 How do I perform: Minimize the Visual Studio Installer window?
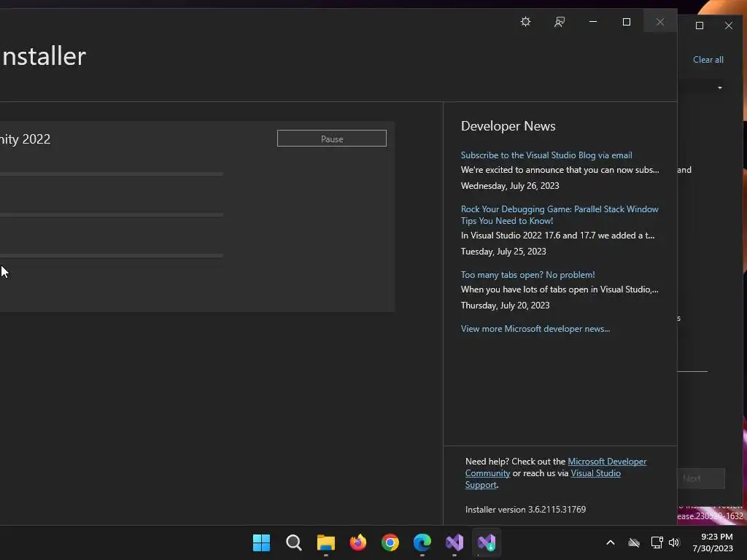point(593,22)
